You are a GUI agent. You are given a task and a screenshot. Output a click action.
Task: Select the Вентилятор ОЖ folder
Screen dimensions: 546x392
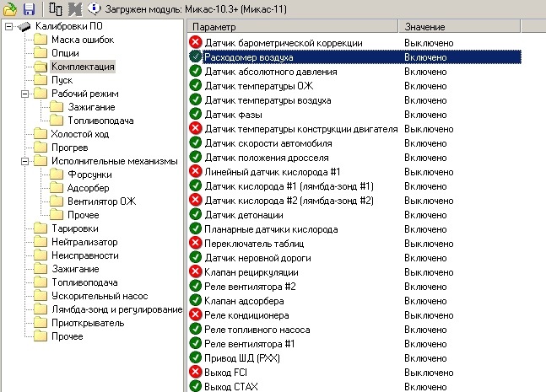(101, 201)
